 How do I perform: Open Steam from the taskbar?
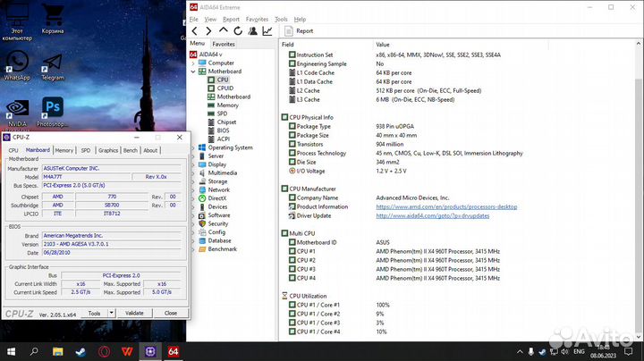(80, 351)
